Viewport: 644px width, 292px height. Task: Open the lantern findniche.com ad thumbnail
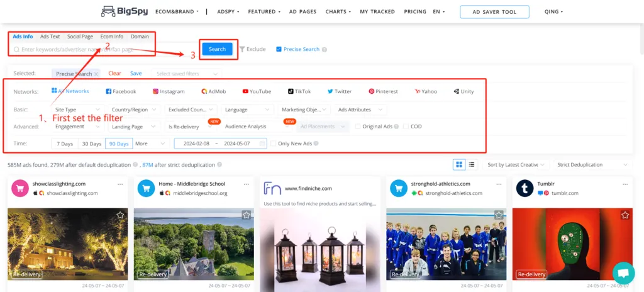click(x=319, y=250)
